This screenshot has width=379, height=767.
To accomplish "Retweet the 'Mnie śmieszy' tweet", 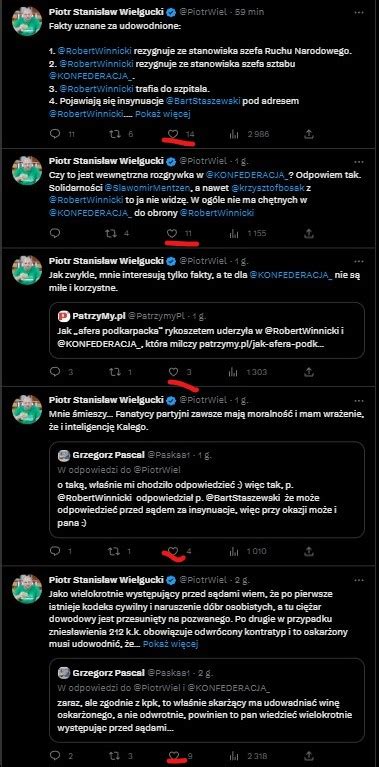I will coord(114,551).
